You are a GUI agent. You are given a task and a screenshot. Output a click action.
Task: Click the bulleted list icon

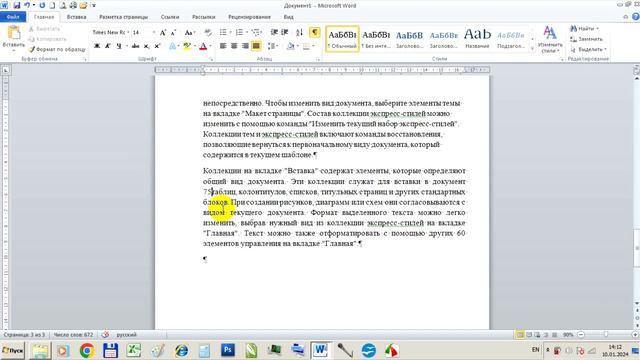pyautogui.click(x=223, y=32)
